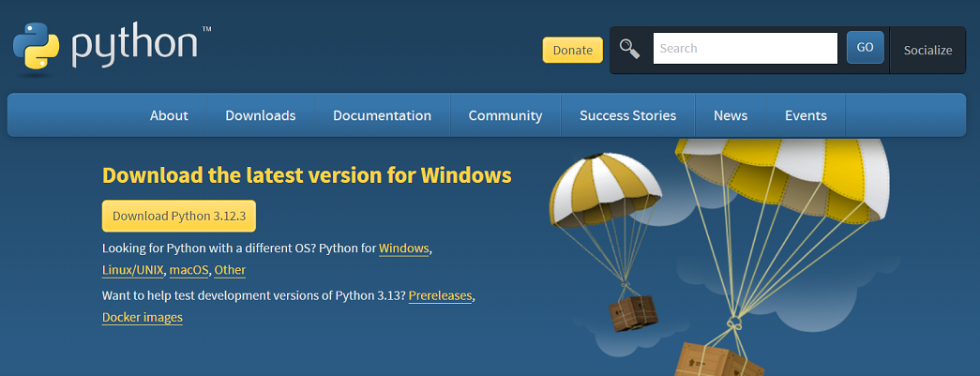The width and height of the screenshot is (980, 376).
Task: Open the News menu
Action: 730,115
